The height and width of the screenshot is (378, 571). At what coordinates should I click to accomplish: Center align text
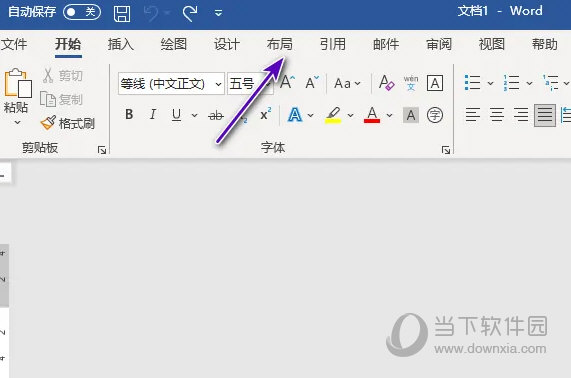click(x=497, y=115)
